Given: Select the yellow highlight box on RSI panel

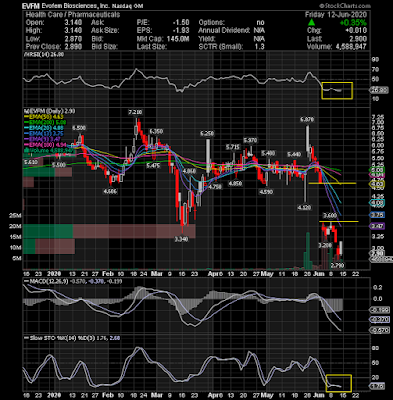Looking at the screenshot, I should [x=337, y=90].
